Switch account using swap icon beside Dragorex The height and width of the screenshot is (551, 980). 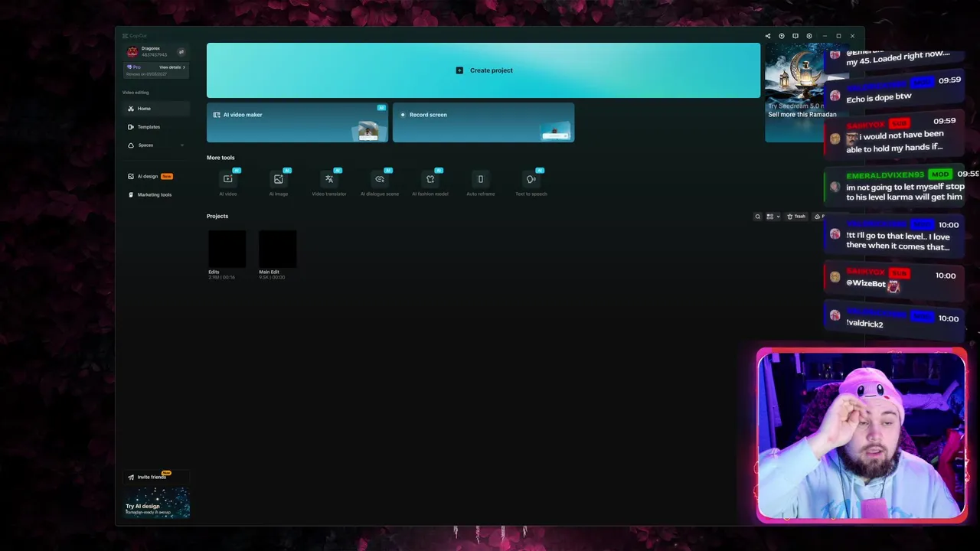pos(181,52)
